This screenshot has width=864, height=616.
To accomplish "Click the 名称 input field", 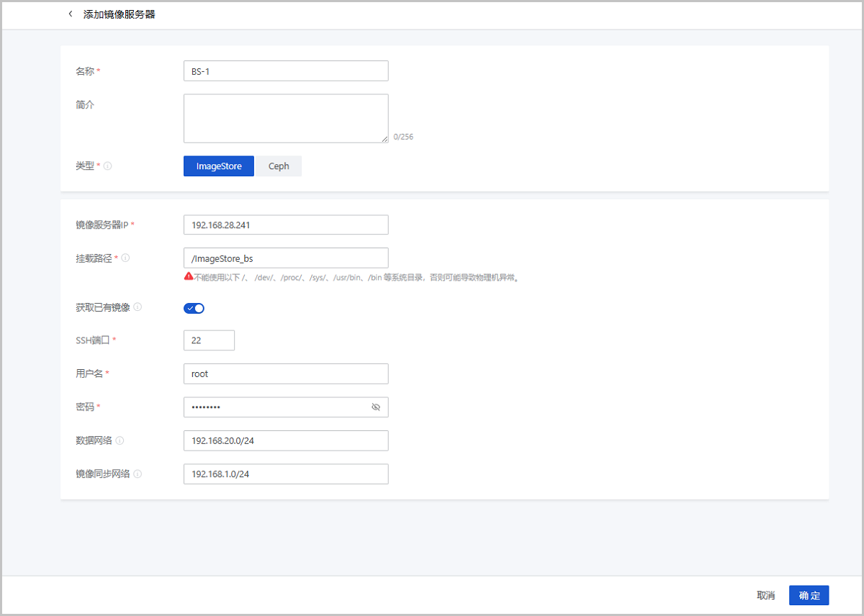I will point(286,71).
